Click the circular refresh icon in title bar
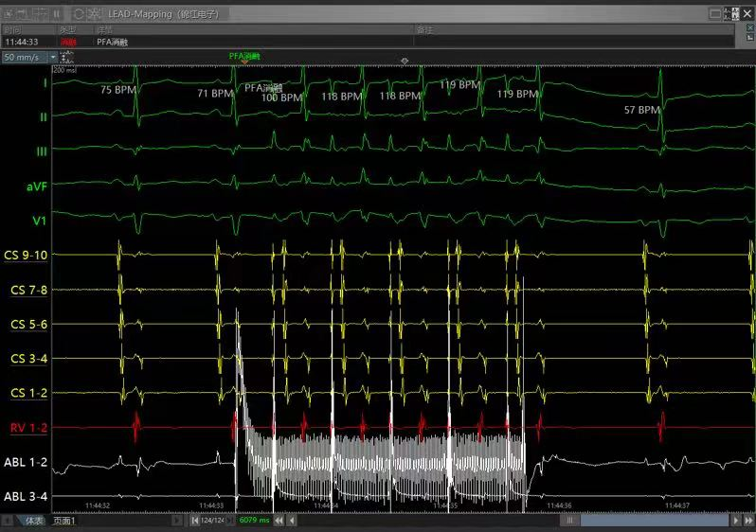 click(79, 13)
